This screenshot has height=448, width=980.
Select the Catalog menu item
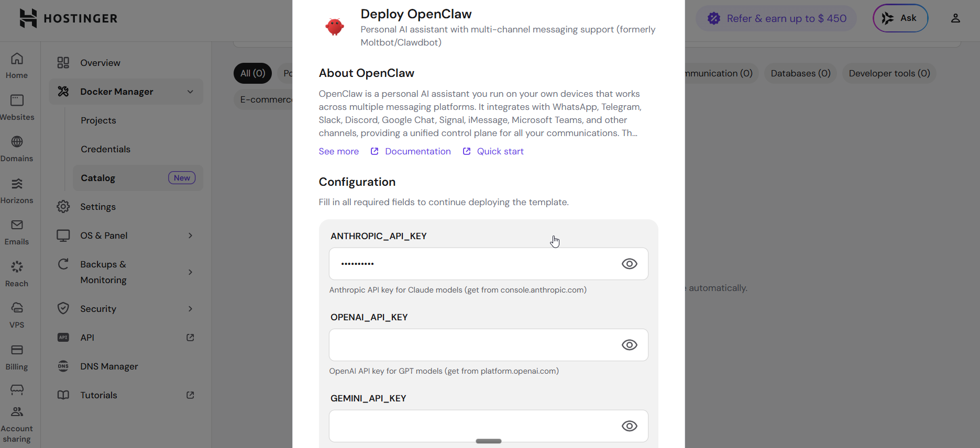click(138, 178)
